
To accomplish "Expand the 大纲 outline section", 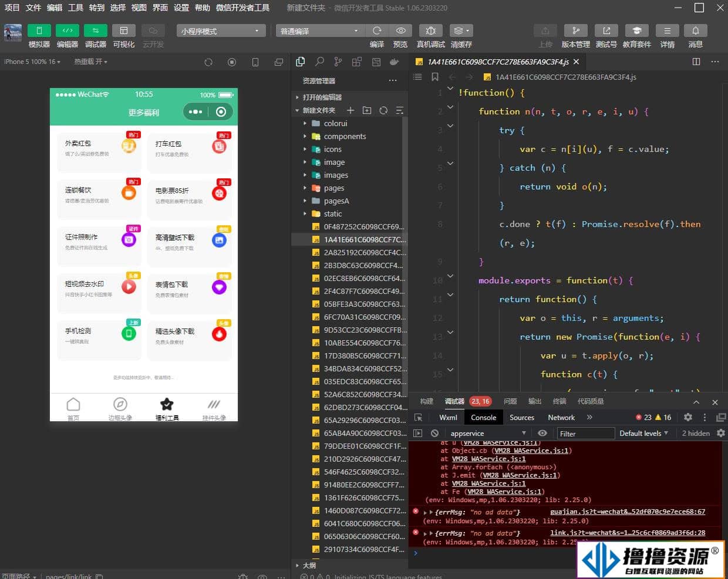I will point(349,566).
